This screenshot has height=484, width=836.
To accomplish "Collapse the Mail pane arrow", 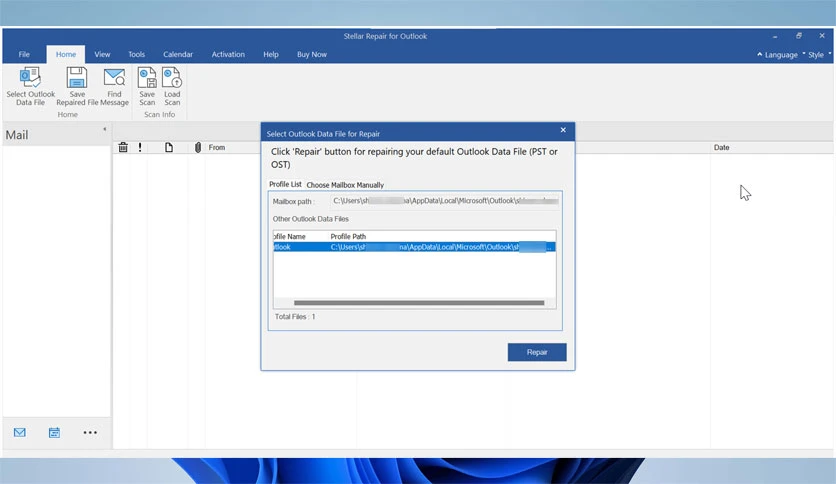I will coord(104,129).
